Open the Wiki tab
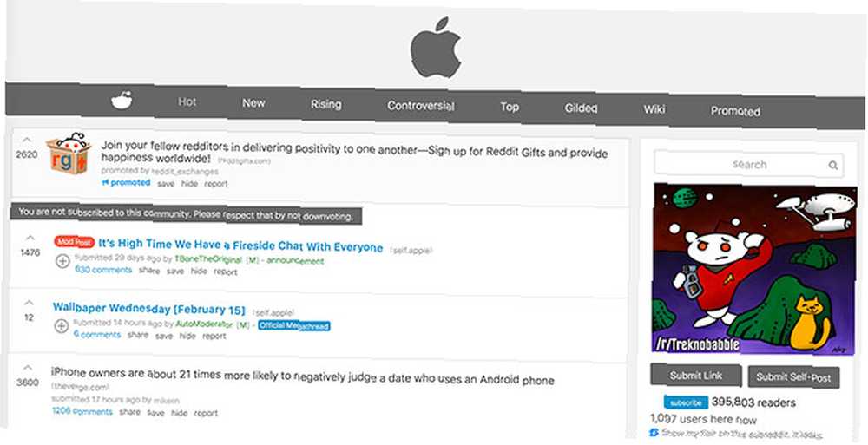Image resolution: width=868 pixels, height=445 pixels. click(x=654, y=109)
